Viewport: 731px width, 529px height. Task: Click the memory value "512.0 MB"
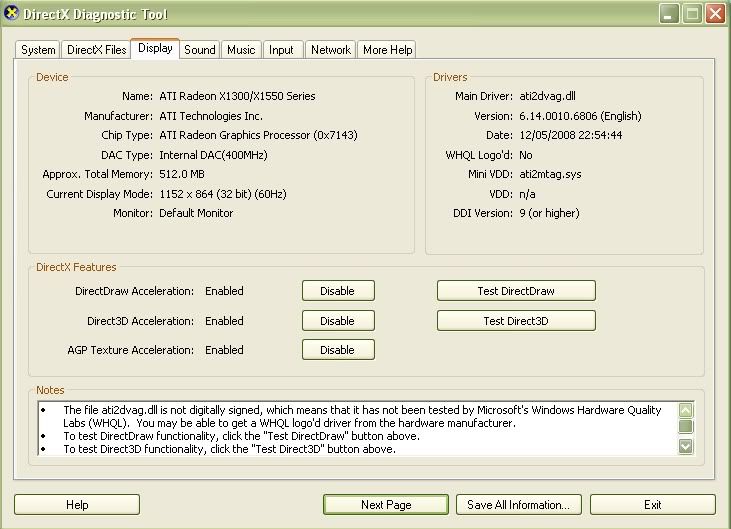point(182,174)
